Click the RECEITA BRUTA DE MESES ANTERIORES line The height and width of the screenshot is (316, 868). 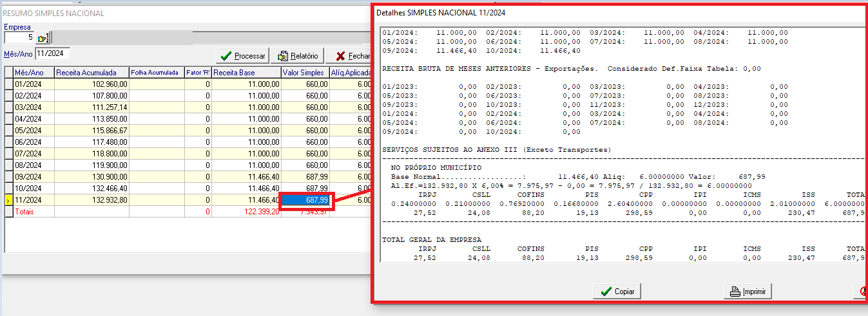(x=572, y=68)
